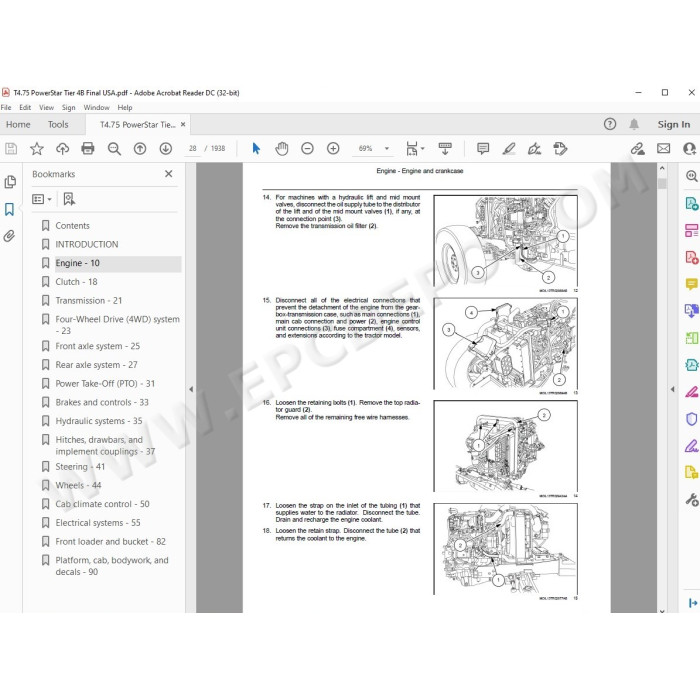
Task: Click the Save file icon
Action: click(x=11, y=149)
